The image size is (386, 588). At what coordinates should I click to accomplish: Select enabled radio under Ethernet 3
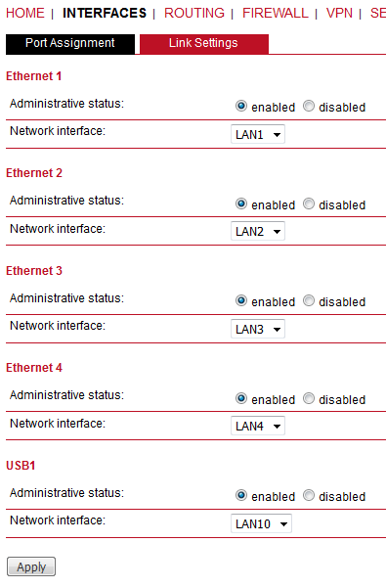tap(241, 300)
